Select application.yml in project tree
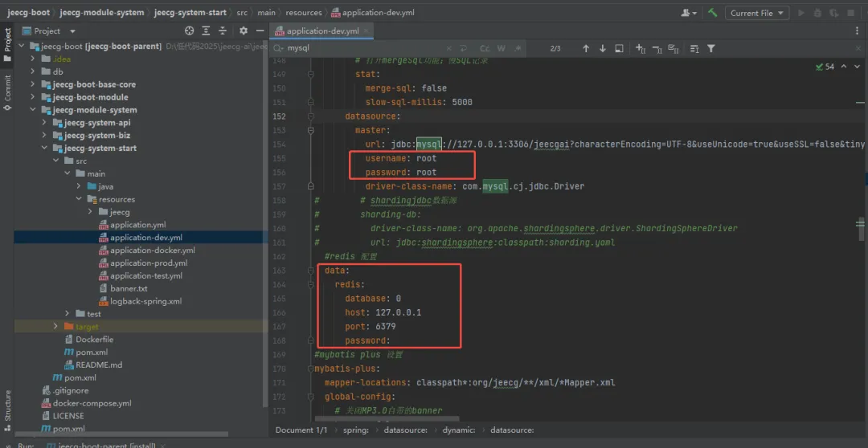 pos(138,225)
